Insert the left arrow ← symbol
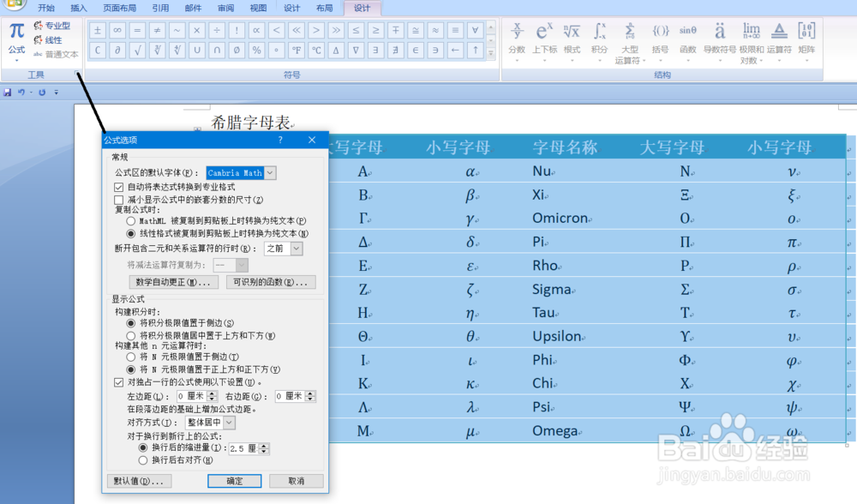857x504 pixels. pos(455,51)
